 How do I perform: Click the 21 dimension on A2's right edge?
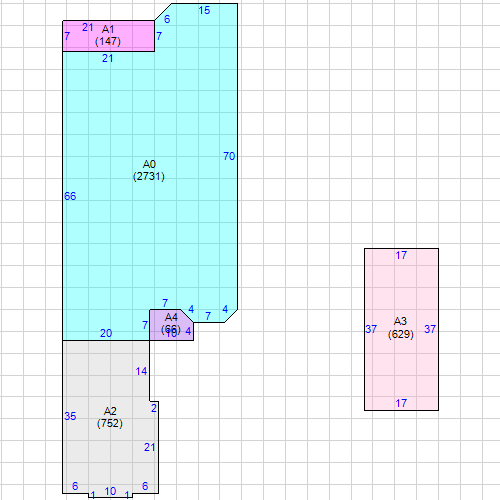[x=150, y=447]
